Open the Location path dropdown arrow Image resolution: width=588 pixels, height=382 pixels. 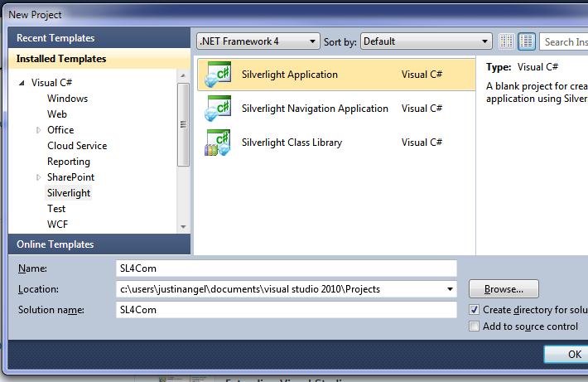click(450, 289)
